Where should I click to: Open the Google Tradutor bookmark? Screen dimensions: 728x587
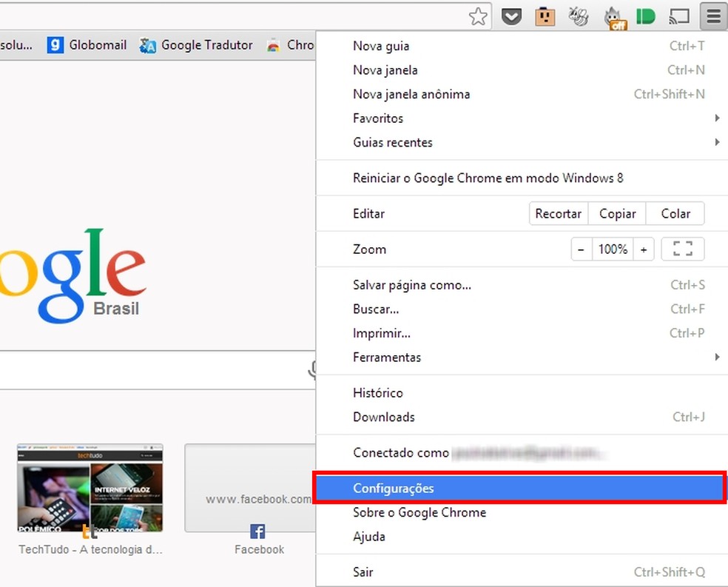pyautogui.click(x=195, y=44)
